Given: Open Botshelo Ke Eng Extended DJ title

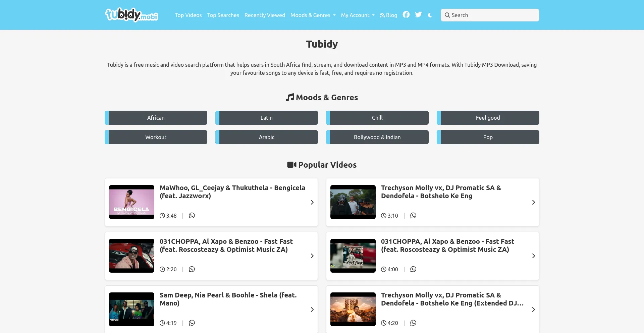Looking at the screenshot, I should point(452,299).
